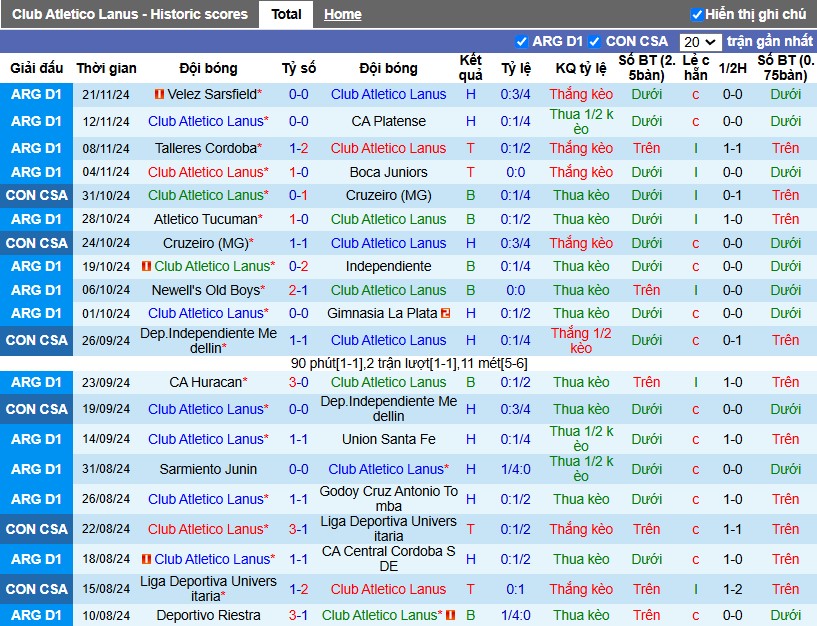Open Atletico Tucuman team link
This screenshot has width=817, height=626.
[205, 219]
